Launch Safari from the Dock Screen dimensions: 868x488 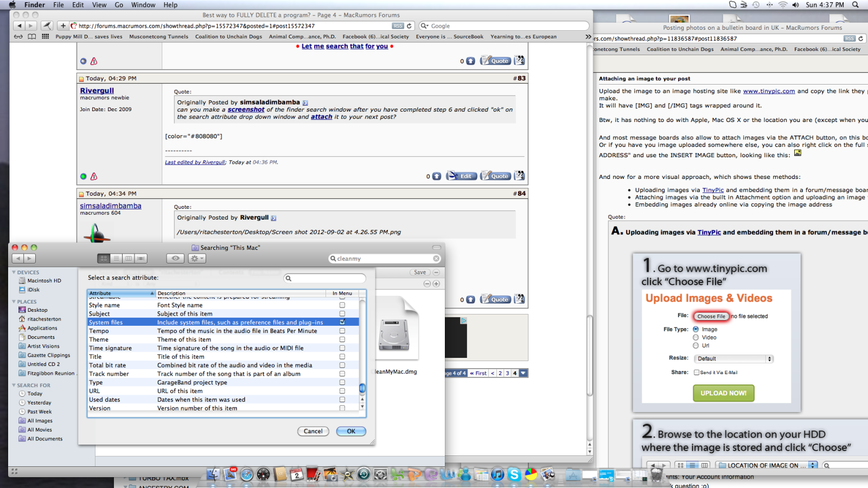[247, 474]
